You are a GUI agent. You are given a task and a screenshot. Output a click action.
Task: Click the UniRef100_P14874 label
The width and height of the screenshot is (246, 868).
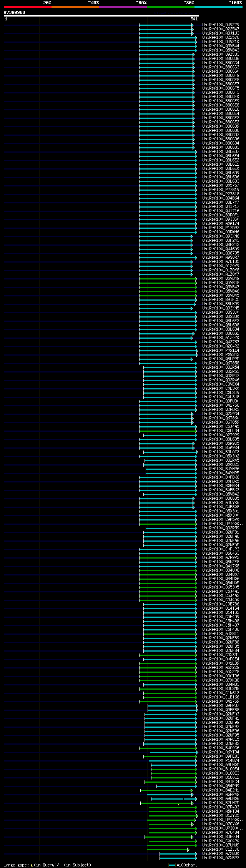(x=221, y=761)
